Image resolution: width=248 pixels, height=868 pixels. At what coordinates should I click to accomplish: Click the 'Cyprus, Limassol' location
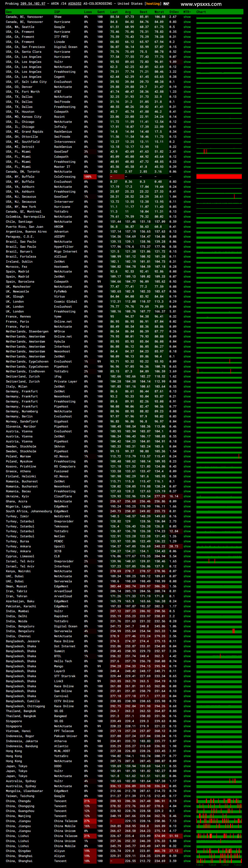(20, 556)
